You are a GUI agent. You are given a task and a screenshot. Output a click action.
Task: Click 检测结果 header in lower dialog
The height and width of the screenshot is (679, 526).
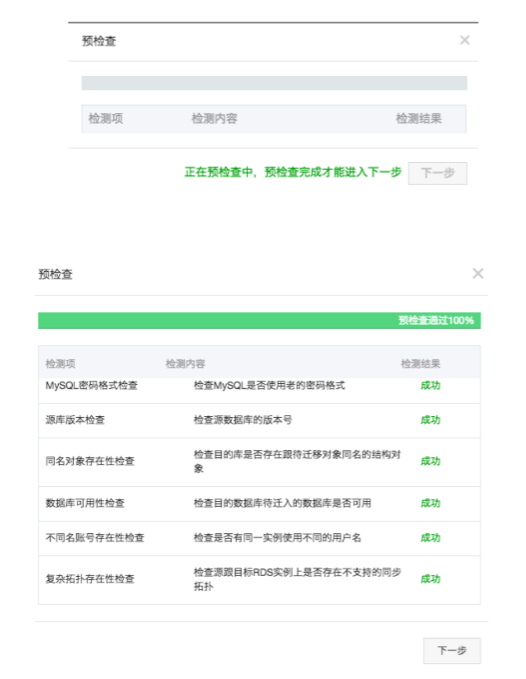coord(420,364)
